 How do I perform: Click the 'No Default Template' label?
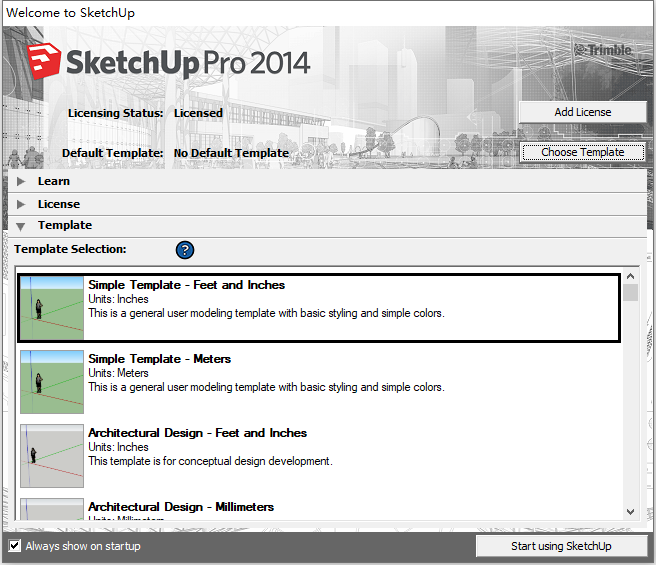pos(231,153)
